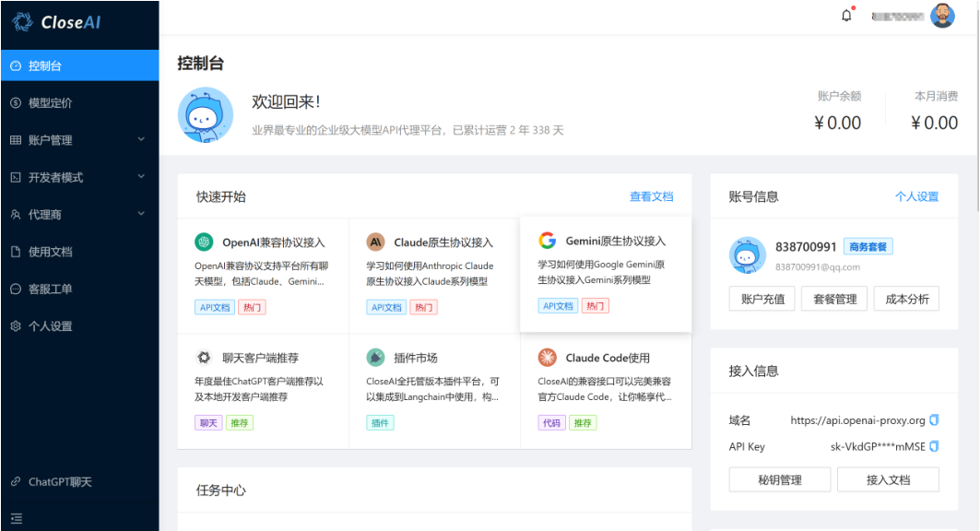Click the 任务中心 section heading
The height and width of the screenshot is (531, 980).
point(220,490)
